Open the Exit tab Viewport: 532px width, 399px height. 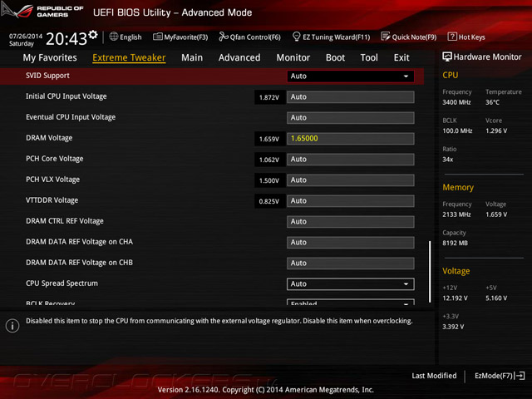(401, 57)
